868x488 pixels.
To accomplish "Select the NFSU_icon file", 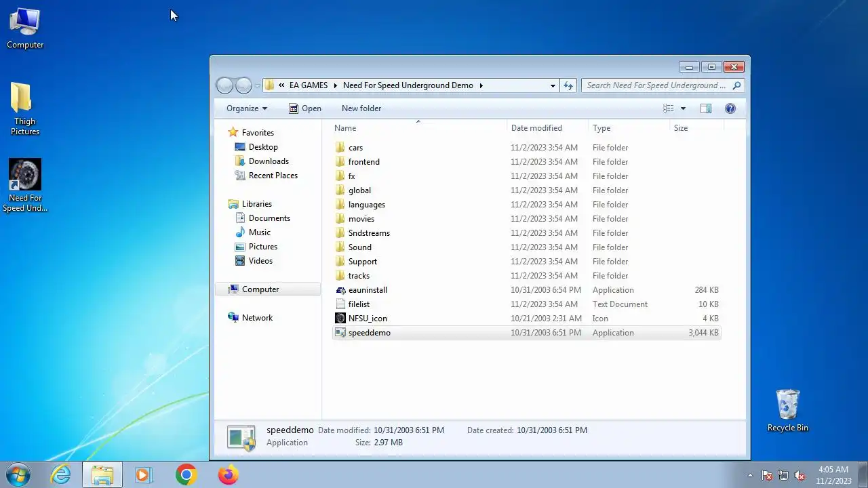I will [x=368, y=319].
